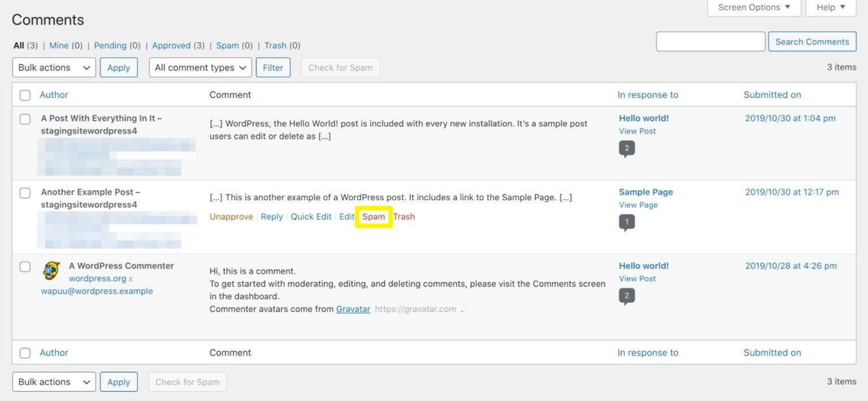Mark the comment as Spam
868x401 pixels.
[x=374, y=217]
